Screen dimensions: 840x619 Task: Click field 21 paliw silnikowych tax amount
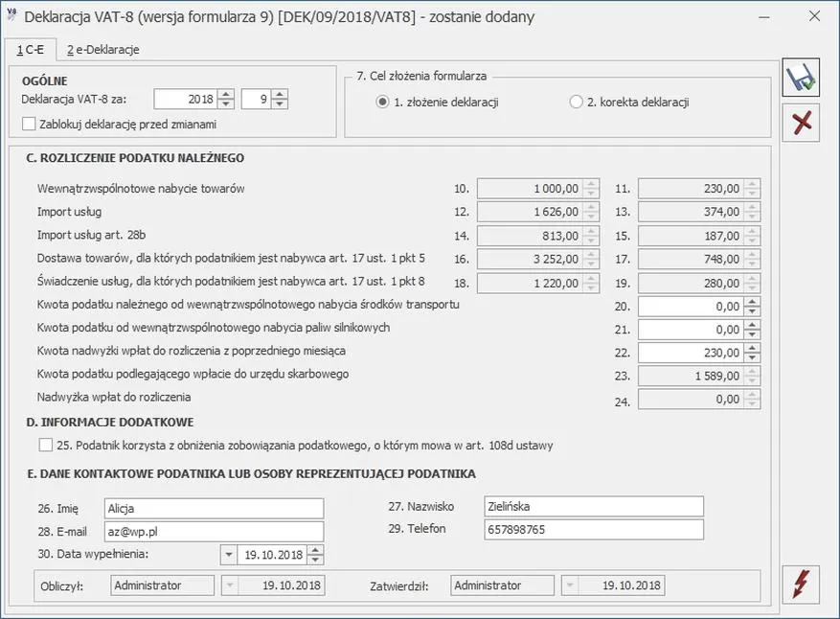click(x=692, y=330)
